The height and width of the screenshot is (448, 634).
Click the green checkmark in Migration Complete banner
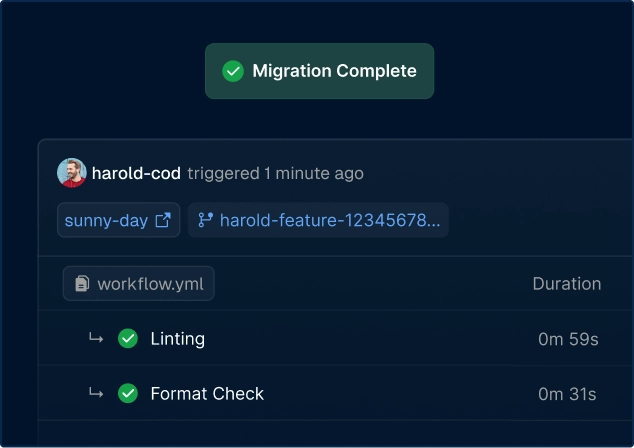(233, 71)
